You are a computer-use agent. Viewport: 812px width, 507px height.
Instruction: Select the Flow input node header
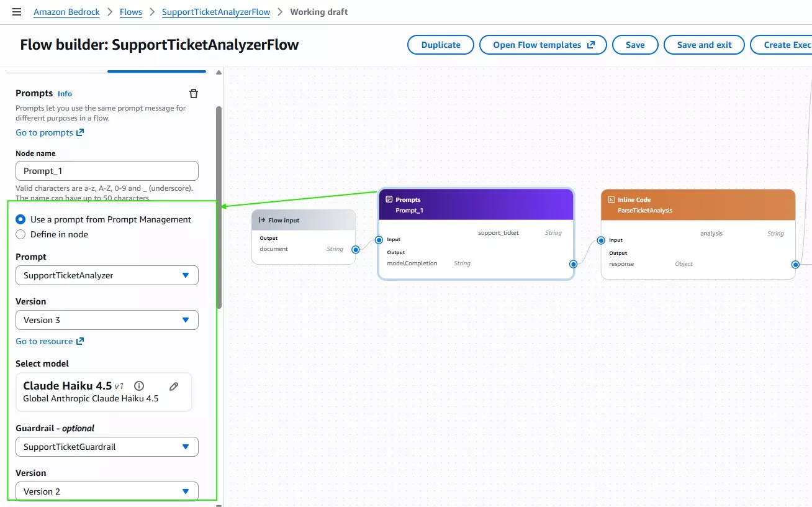[304, 220]
